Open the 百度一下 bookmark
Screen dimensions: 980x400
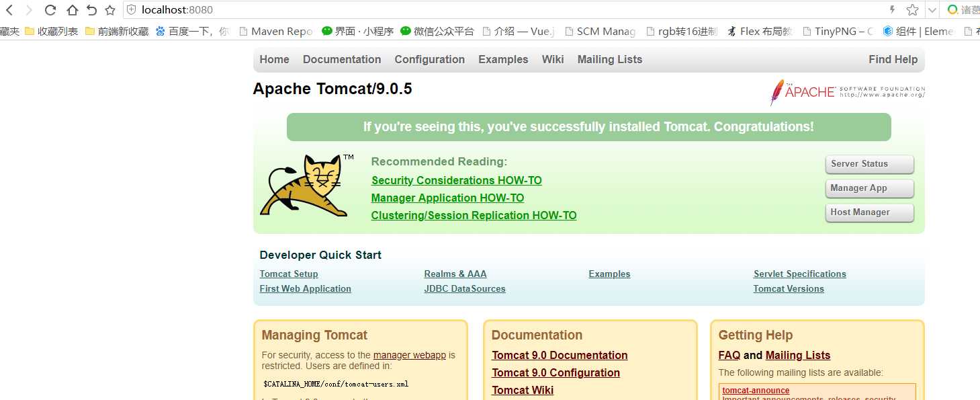click(x=192, y=31)
